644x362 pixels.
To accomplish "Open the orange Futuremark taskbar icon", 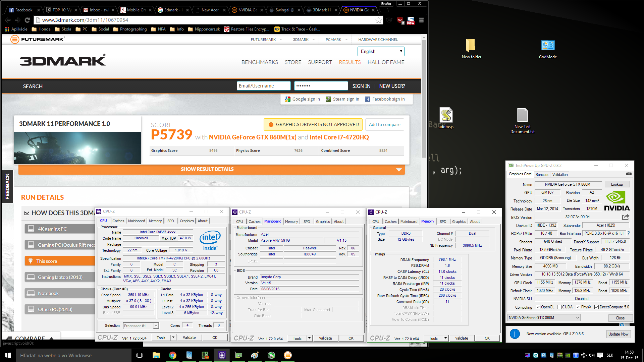I will tap(288, 355).
